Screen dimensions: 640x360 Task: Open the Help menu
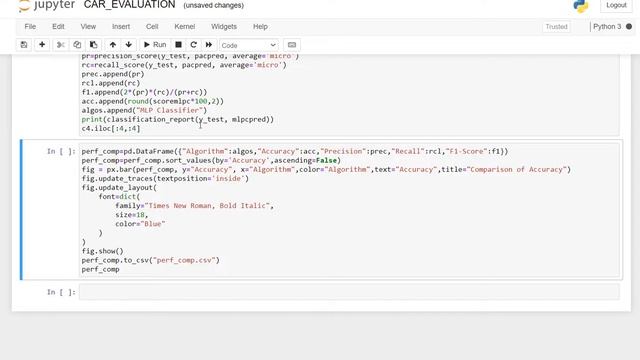point(260,27)
